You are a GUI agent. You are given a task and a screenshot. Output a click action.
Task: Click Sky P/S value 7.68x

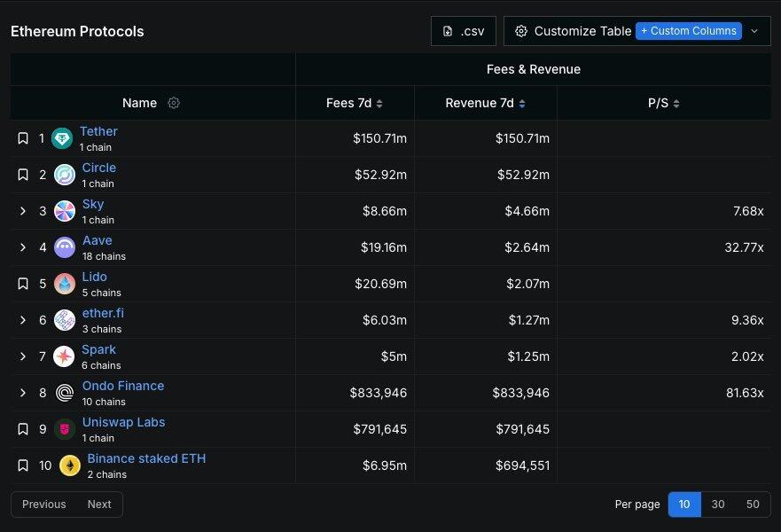point(748,211)
